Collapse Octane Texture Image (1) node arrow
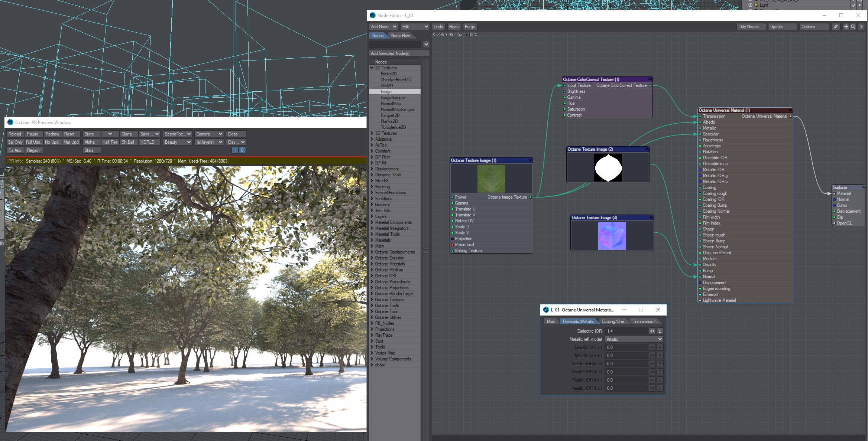The height and width of the screenshot is (441, 868). (x=530, y=160)
